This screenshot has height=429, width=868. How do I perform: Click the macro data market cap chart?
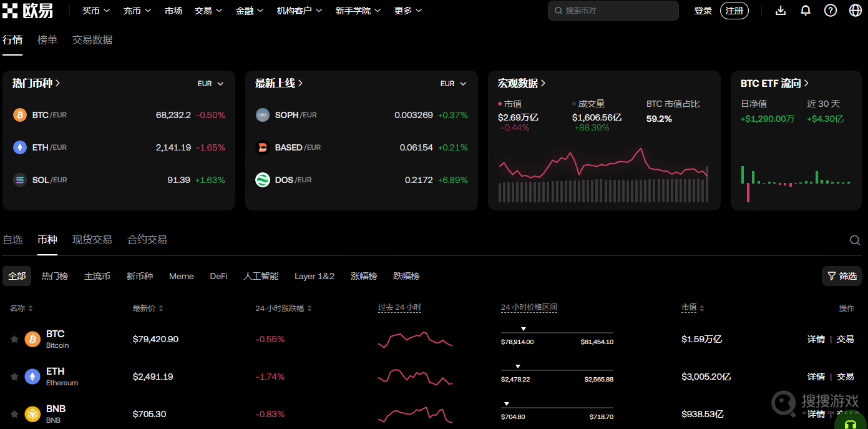point(603,175)
